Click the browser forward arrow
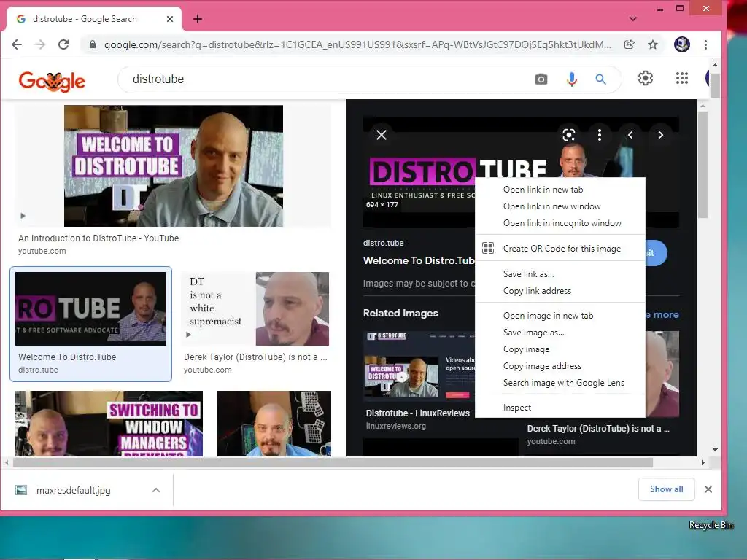Viewport: 747px width, 560px height. point(40,44)
